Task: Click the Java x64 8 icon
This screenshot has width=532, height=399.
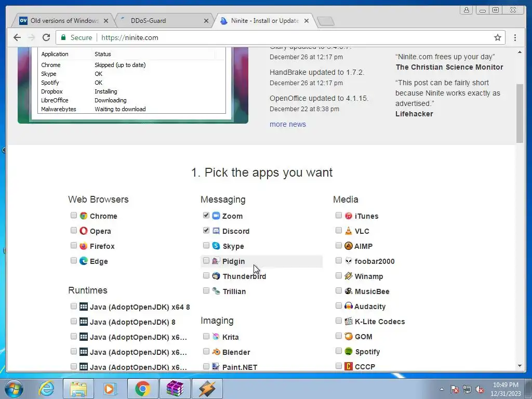Action: tap(84, 307)
